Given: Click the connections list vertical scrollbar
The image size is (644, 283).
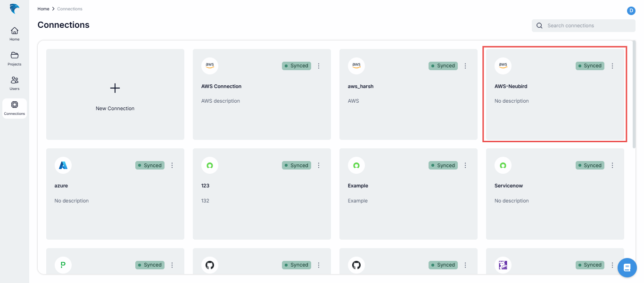Looking at the screenshot, I should (633, 94).
